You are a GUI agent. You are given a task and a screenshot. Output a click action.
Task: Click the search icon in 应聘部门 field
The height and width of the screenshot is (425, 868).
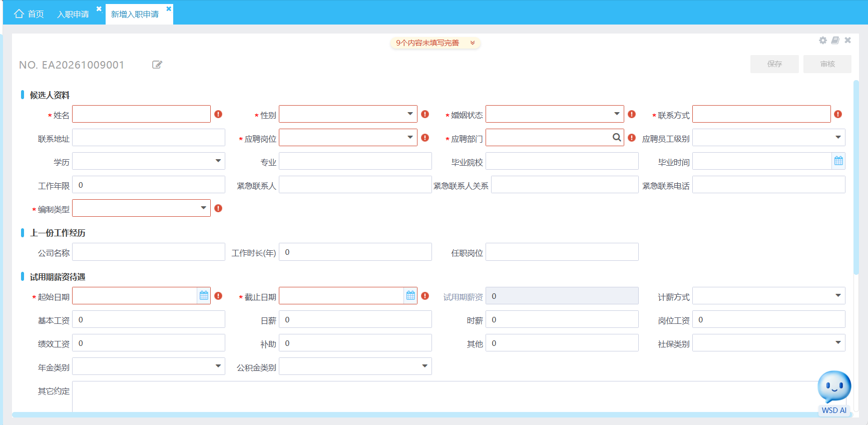click(x=617, y=137)
